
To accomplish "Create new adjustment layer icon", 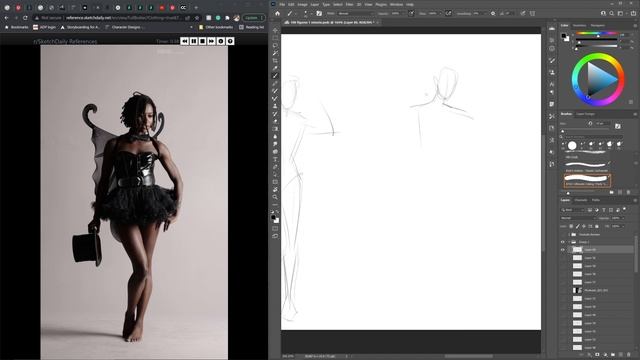I will click(605, 355).
